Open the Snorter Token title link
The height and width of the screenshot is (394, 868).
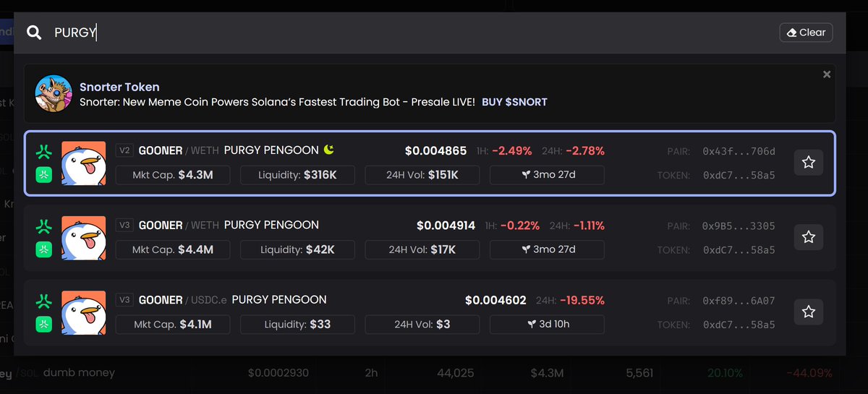tap(119, 87)
